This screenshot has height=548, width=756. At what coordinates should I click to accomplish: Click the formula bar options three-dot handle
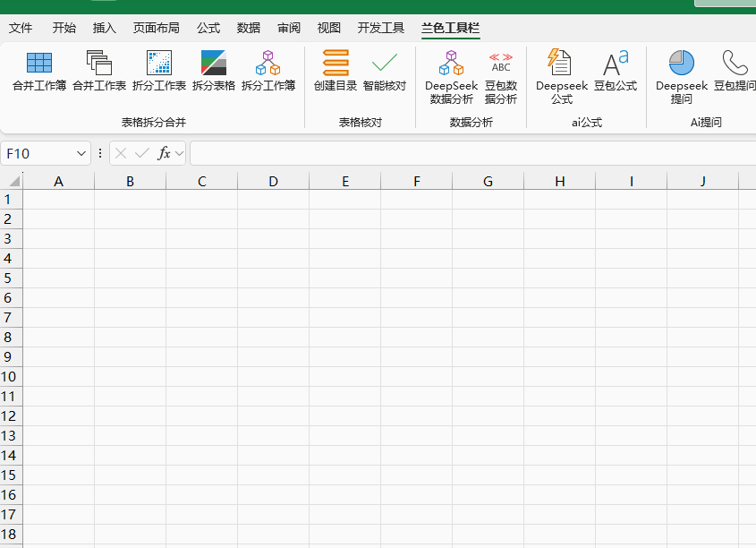(x=100, y=153)
